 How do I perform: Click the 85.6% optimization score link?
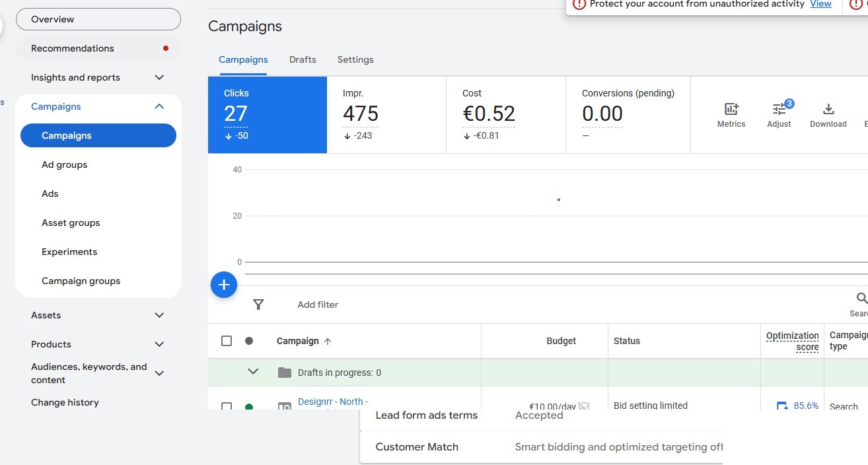(x=806, y=406)
